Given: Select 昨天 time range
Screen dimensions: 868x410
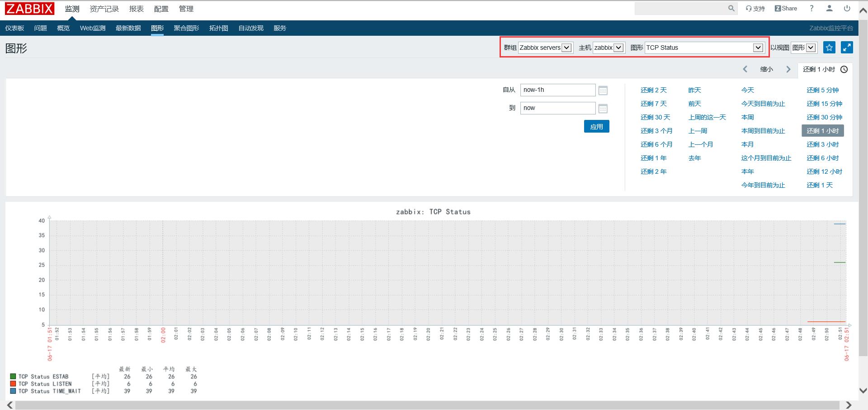Looking at the screenshot, I should [694, 90].
